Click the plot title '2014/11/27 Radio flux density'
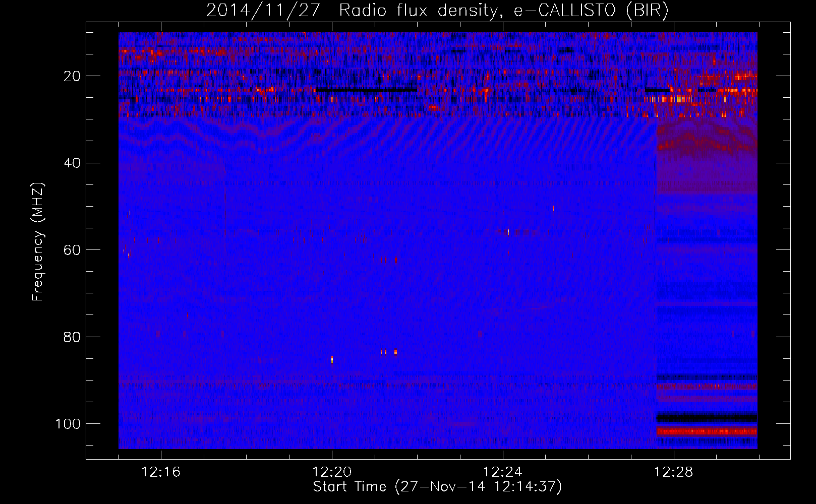This screenshot has height=504, width=816. [x=437, y=10]
